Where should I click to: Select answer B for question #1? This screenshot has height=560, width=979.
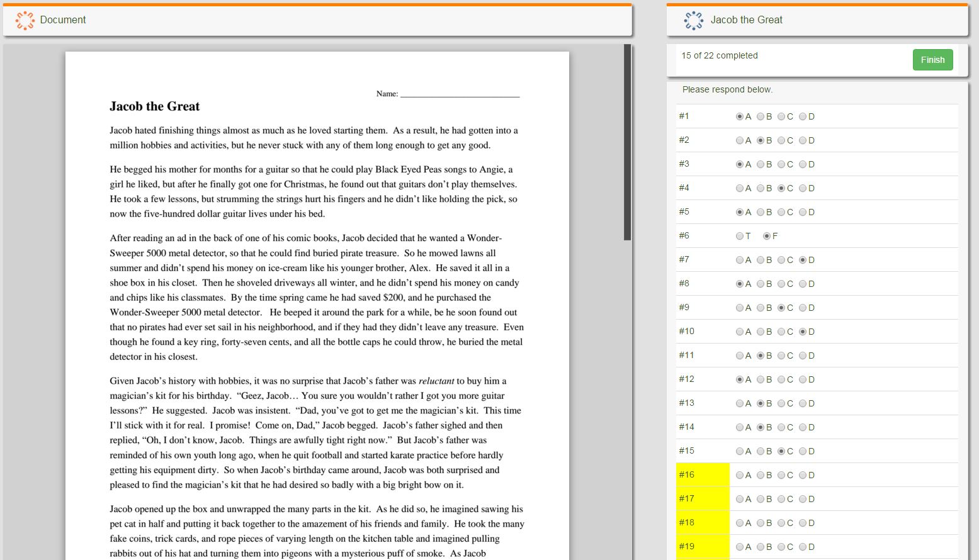click(x=761, y=116)
